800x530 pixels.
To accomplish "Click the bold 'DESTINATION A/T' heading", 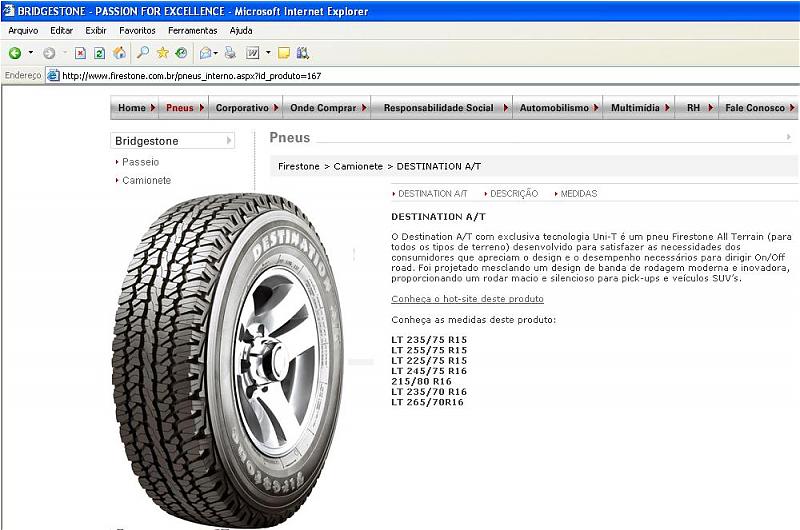I will click(438, 216).
